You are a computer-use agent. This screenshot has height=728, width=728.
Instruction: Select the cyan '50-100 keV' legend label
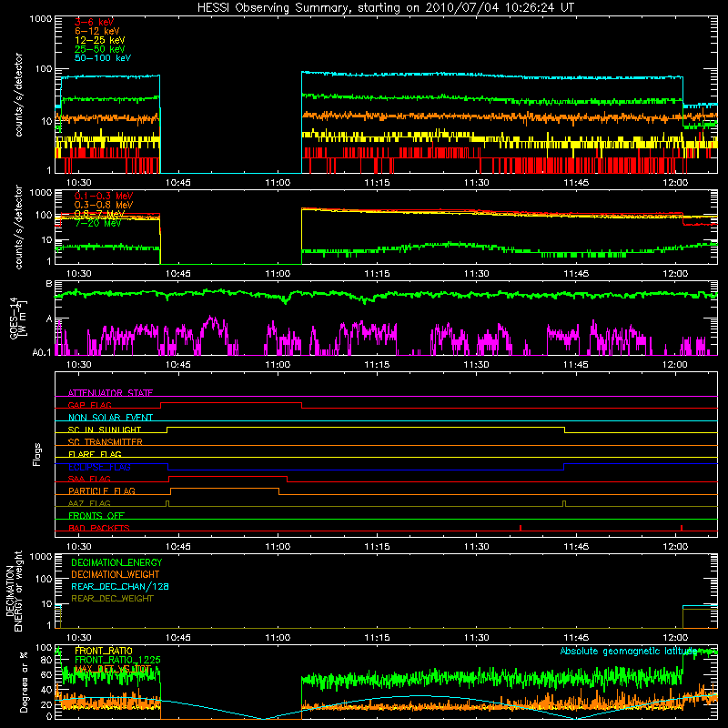click(x=103, y=58)
